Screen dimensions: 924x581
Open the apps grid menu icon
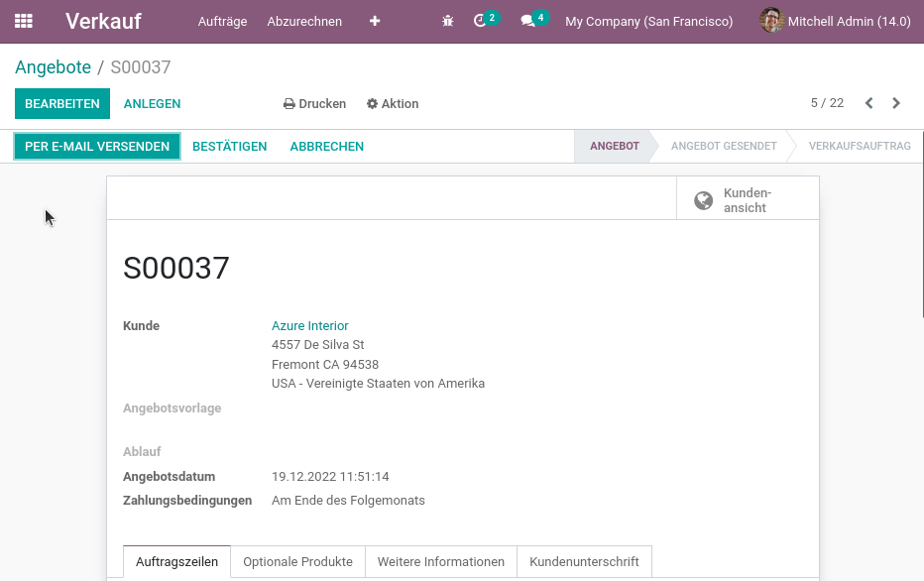click(24, 21)
